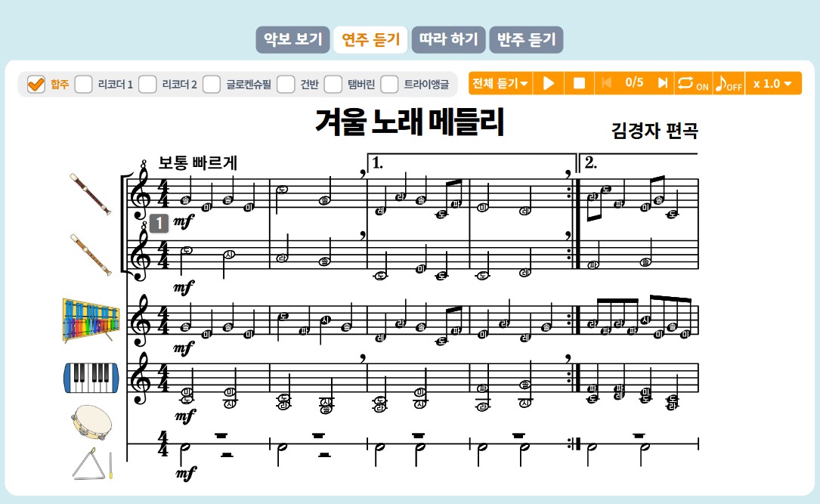Click the blue keyboard instrument icon

(x=92, y=378)
